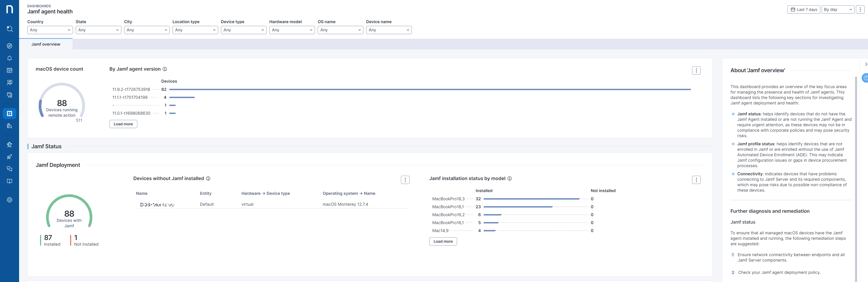Open the OS name filter dropdown
868x282 pixels.
340,30
